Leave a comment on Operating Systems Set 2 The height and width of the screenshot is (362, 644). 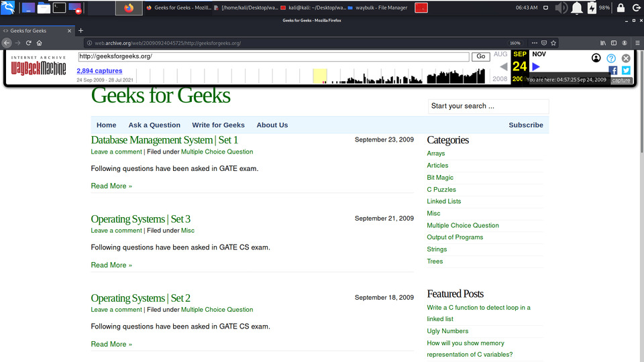116,310
